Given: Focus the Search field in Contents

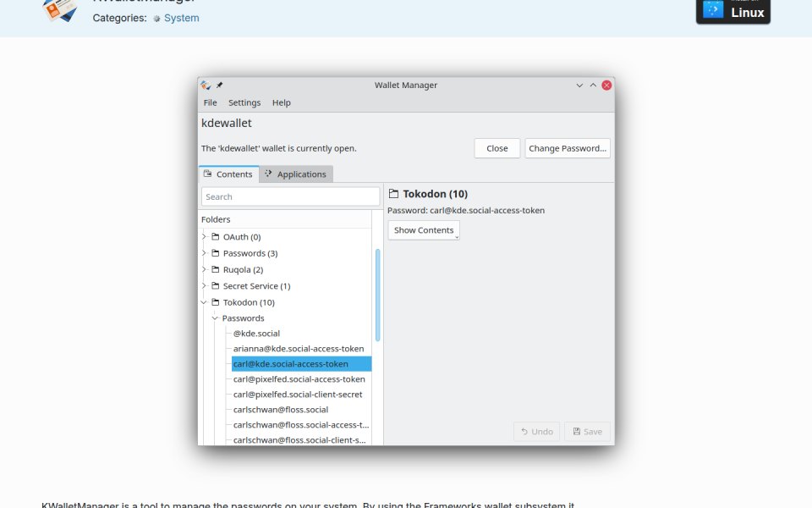Looking at the screenshot, I should (x=290, y=197).
